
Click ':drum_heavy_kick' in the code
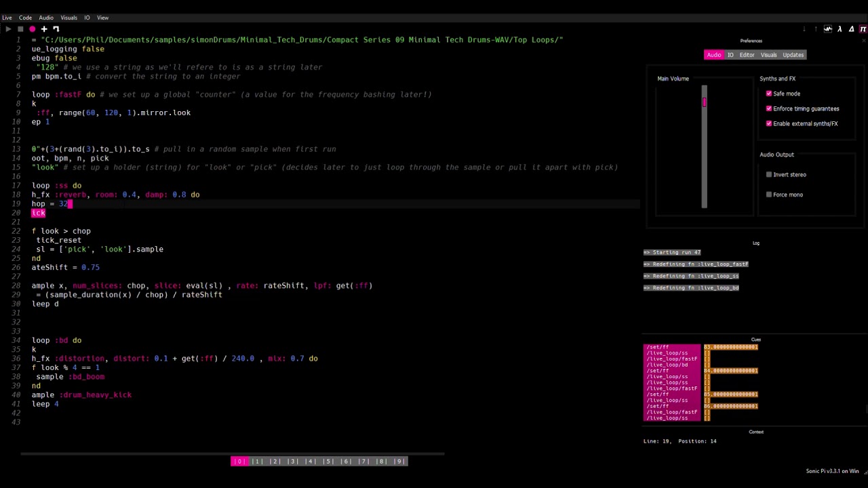click(x=96, y=394)
